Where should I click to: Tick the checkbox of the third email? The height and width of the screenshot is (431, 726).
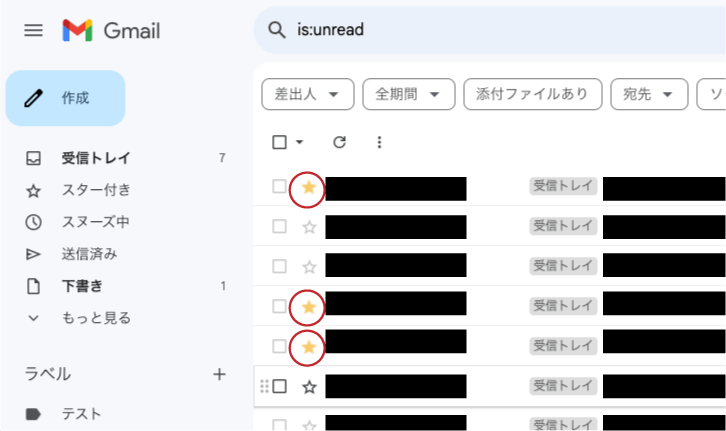coord(280,267)
